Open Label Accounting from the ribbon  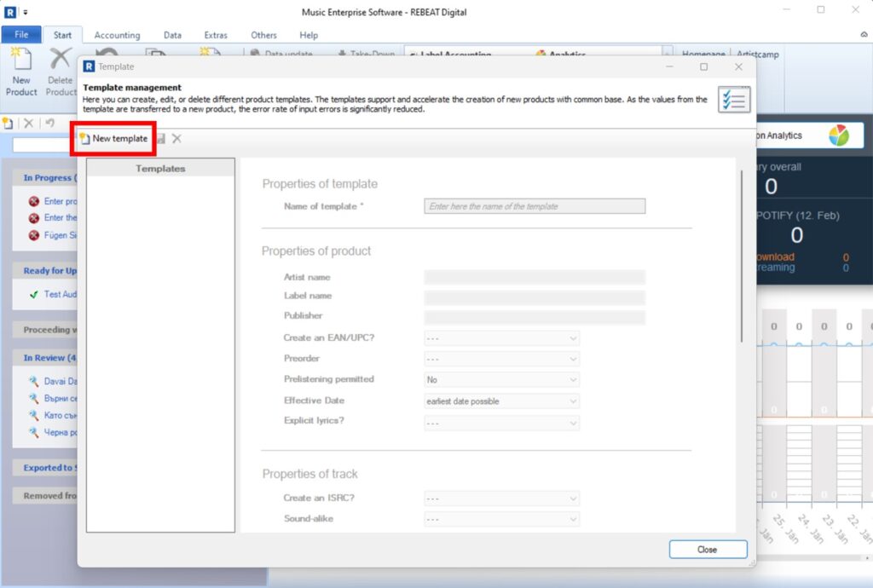point(453,53)
